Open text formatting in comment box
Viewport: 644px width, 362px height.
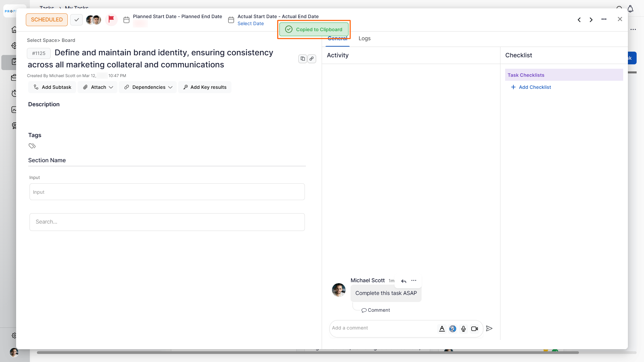(x=442, y=329)
